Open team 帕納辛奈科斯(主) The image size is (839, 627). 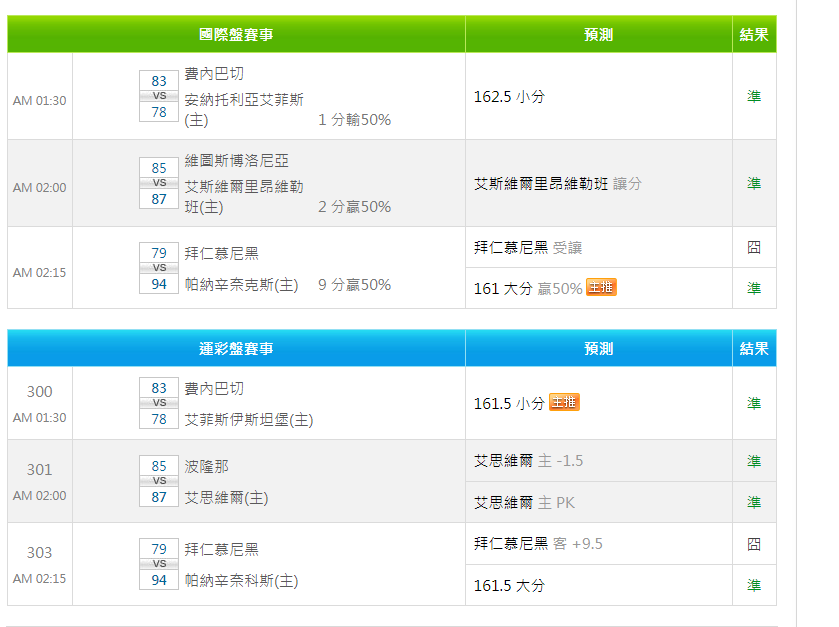(241, 580)
